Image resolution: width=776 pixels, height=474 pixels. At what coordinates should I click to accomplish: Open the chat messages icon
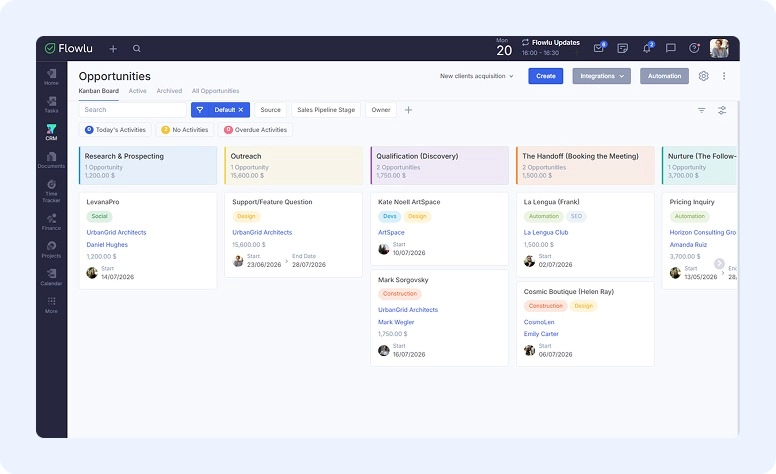tap(671, 48)
